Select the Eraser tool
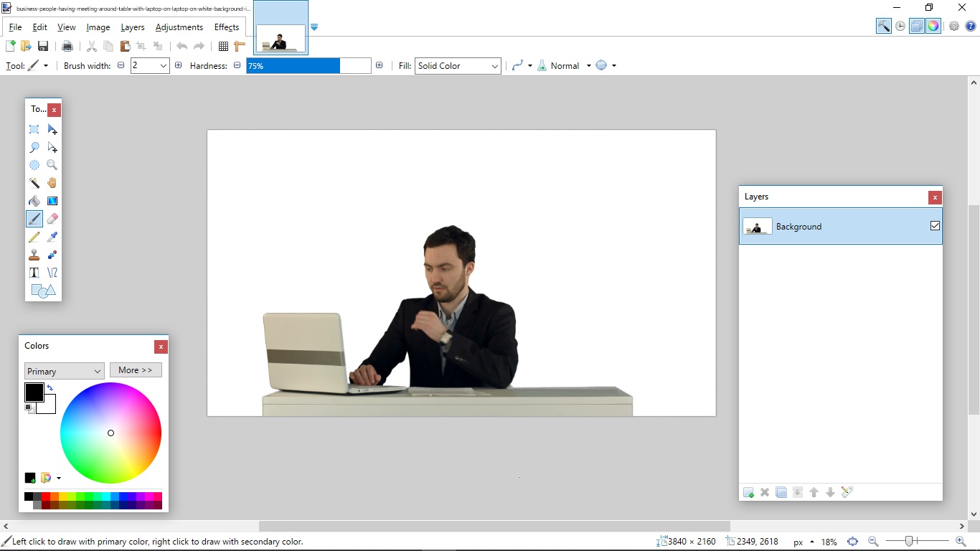 [52, 219]
